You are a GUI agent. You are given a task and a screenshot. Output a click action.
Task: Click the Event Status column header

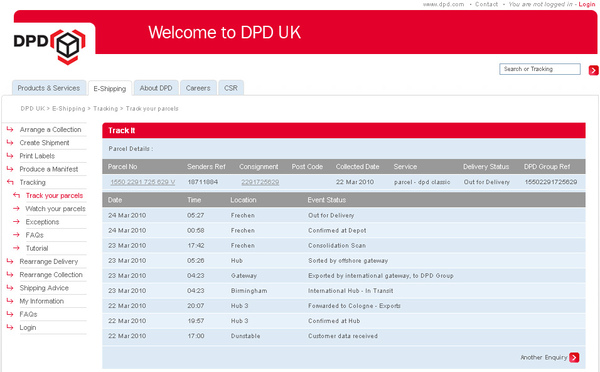[327, 200]
